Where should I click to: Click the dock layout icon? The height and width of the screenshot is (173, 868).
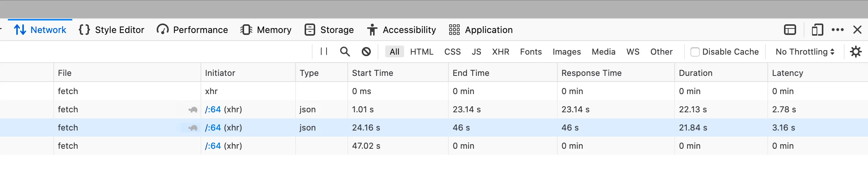tap(790, 30)
